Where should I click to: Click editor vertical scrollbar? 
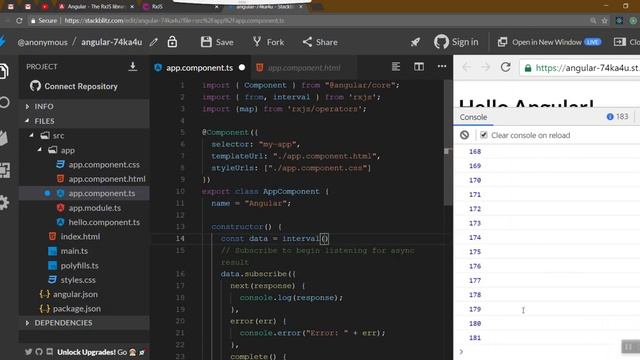tap(448, 143)
